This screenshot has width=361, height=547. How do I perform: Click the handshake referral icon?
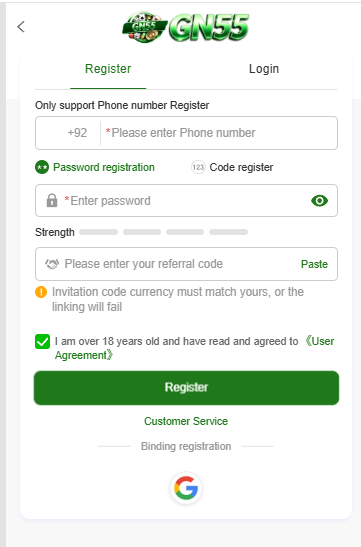click(52, 264)
